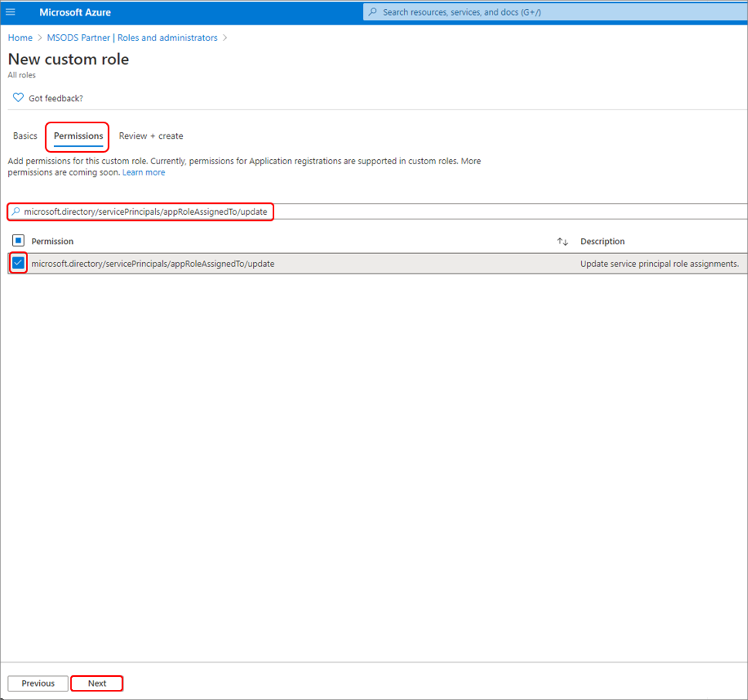The image size is (748, 700).
Task: Click 'Update service principal role assignments.' description
Action: pos(659,264)
